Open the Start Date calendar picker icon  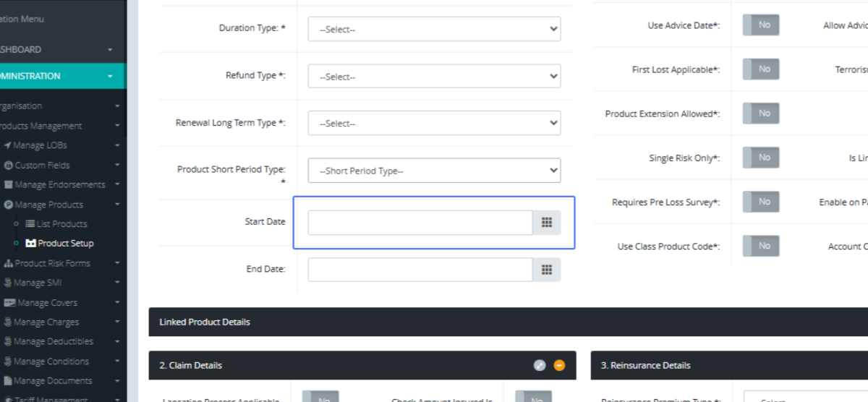(547, 223)
